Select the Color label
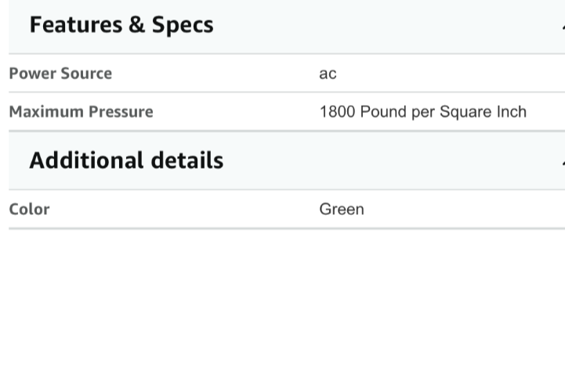Image resolution: width=565 pixels, height=392 pixels. click(29, 209)
